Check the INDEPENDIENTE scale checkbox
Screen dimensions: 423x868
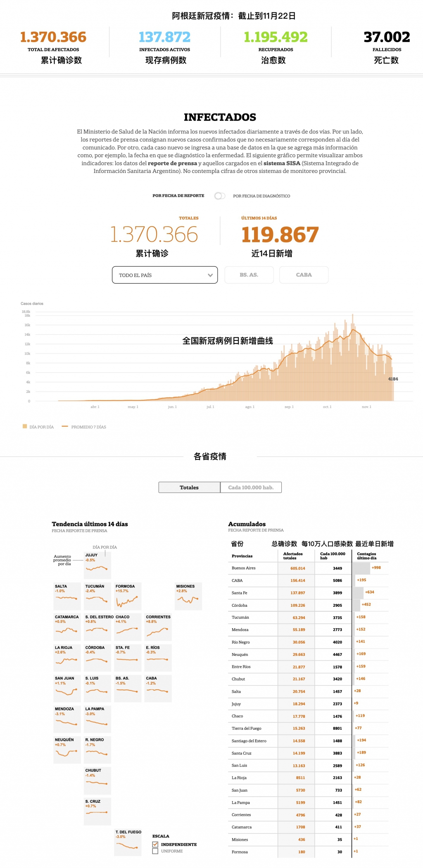(x=155, y=844)
